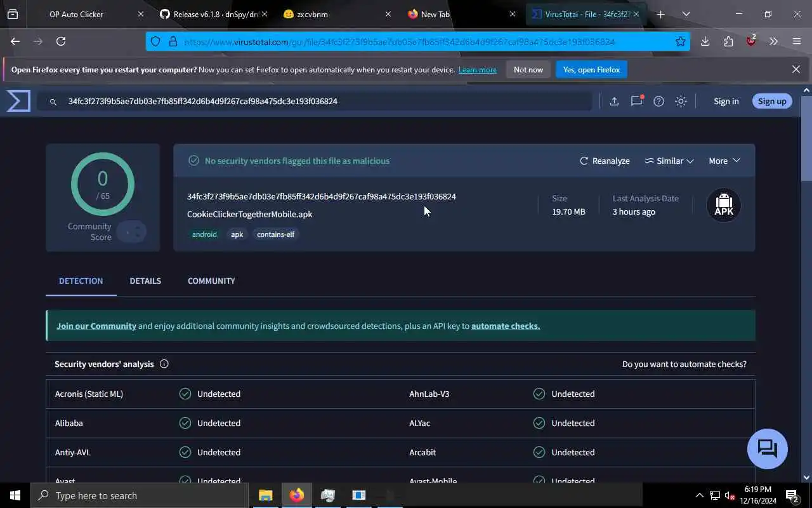Open the Windows notification center icon
This screenshot has height=508, width=812.
click(x=792, y=495)
